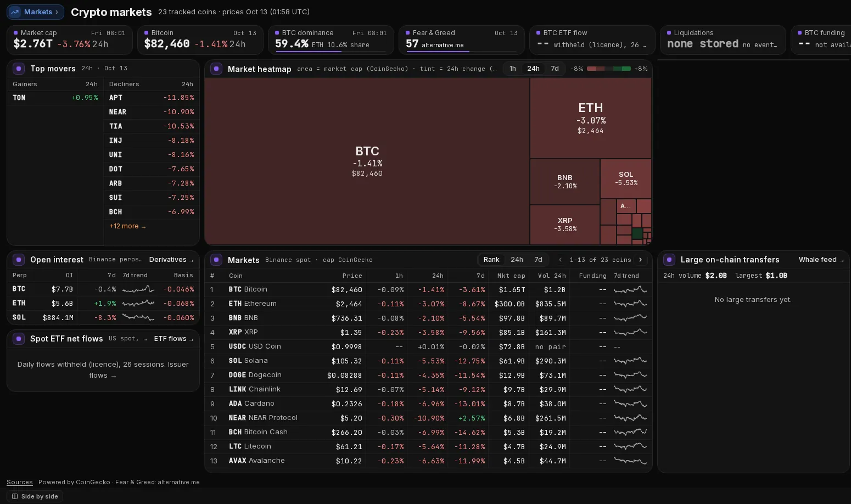Image resolution: width=851 pixels, height=504 pixels.
Task: Select the LINK Chainlink row
Action: (428, 389)
